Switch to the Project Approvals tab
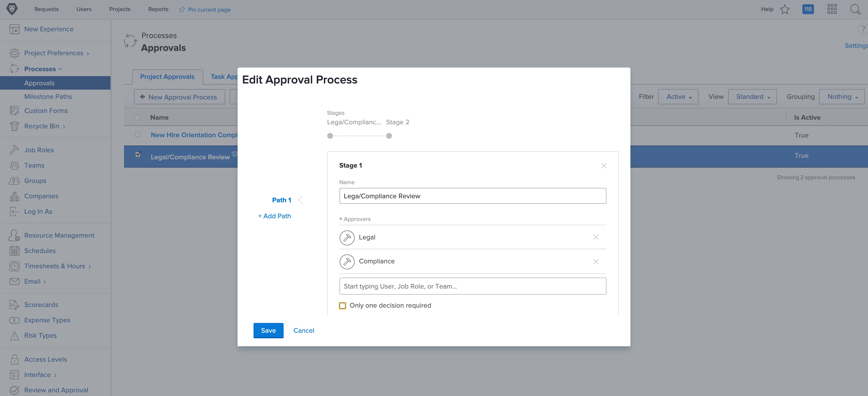The width and height of the screenshot is (868, 396). click(167, 77)
